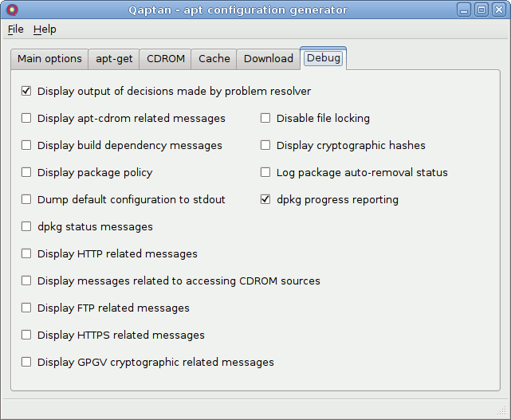Uncheck problem resolver decisions output checkbox
This screenshot has width=511, height=420.
(26, 91)
